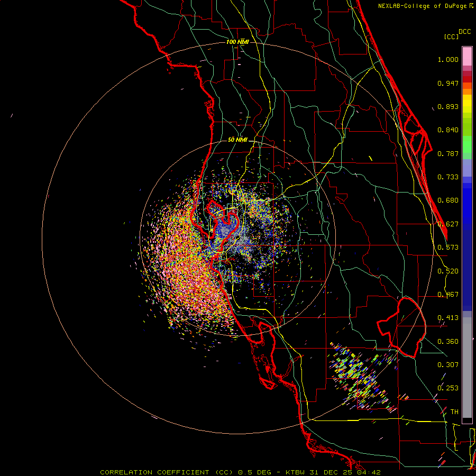Click the 0.947 scale value

448,83
